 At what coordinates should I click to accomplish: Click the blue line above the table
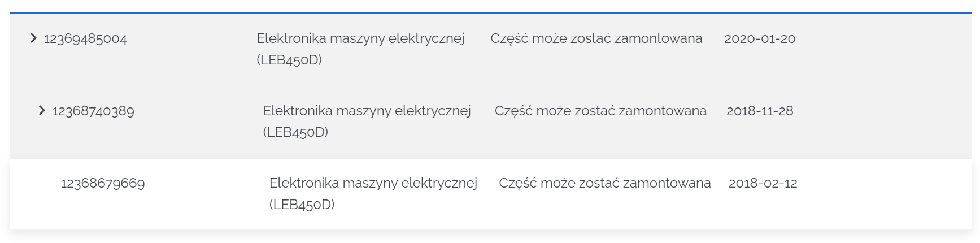tap(490, 12)
